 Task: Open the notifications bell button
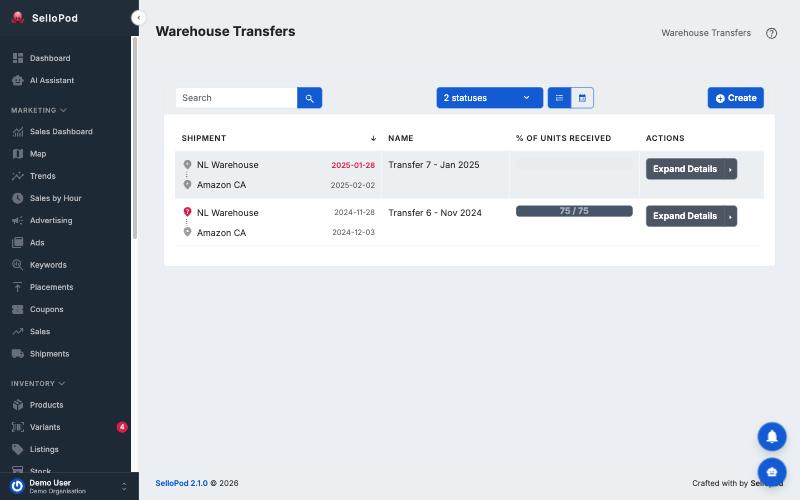[771, 437]
